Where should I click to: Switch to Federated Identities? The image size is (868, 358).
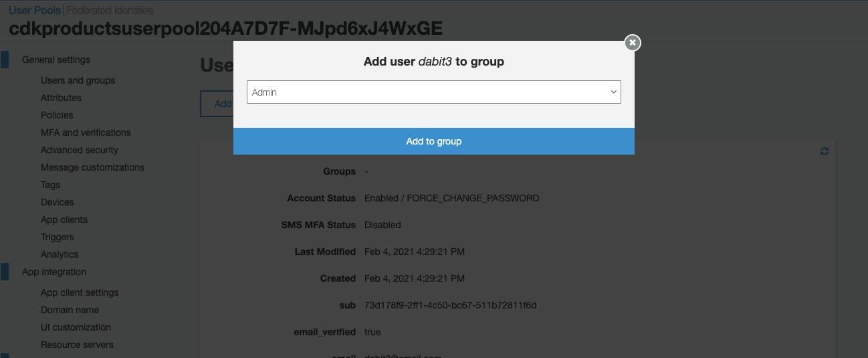(x=110, y=10)
